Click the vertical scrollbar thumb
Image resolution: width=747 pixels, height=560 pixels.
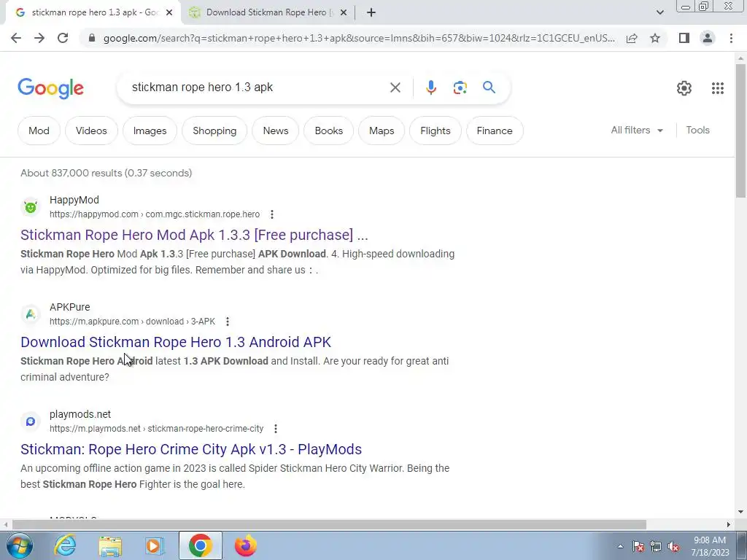click(x=740, y=130)
